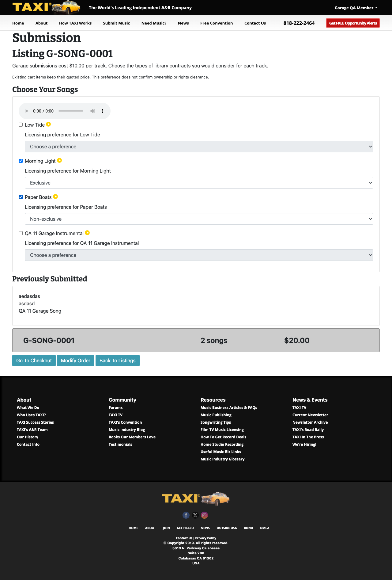Viewport: 392px width, 580px height.
Task: Open TAXI In The Press footer link
Action: (308, 437)
